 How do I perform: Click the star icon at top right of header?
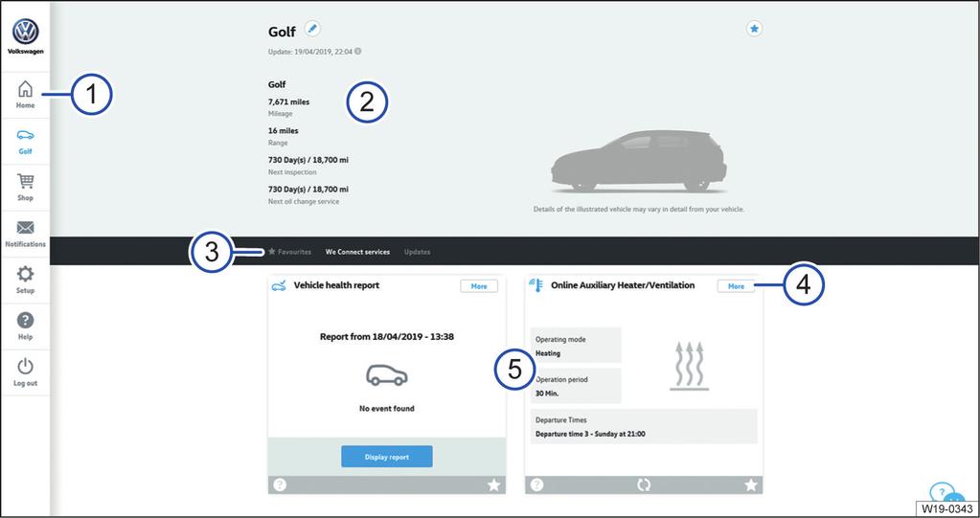[x=754, y=29]
